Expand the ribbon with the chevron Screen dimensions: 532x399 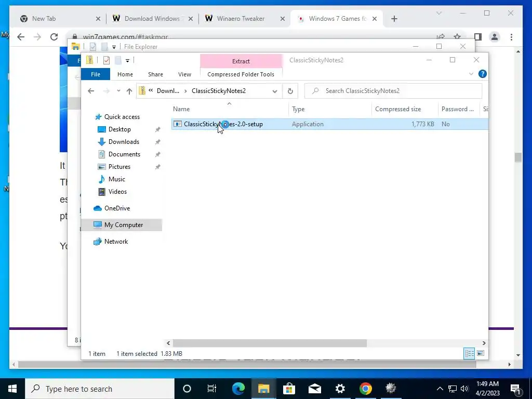tap(471, 74)
